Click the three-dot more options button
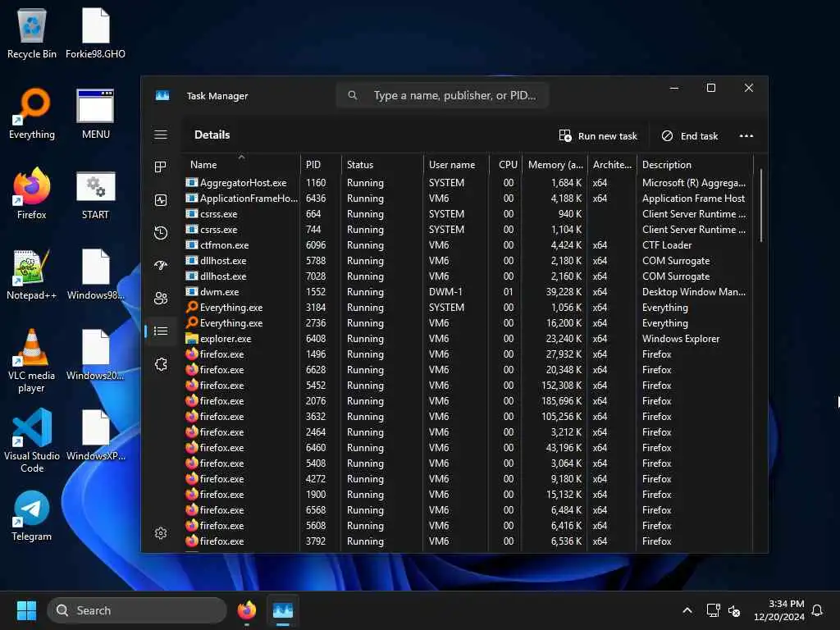 [746, 136]
